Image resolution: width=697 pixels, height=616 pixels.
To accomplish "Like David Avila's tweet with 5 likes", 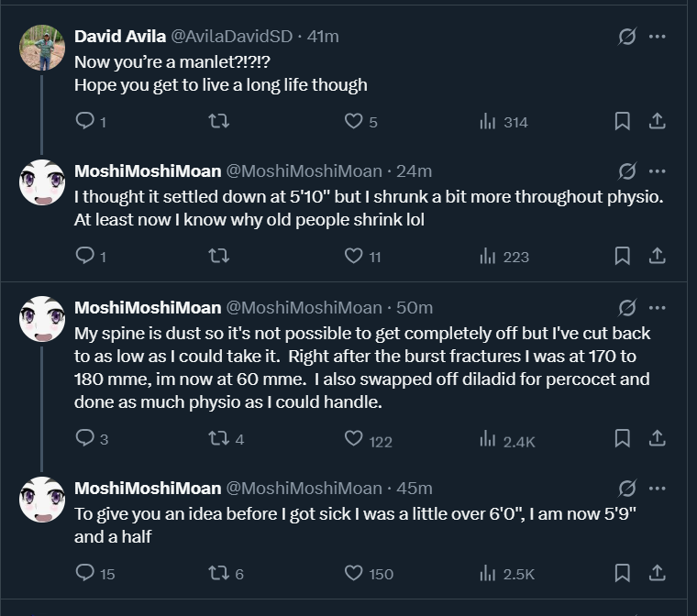I will click(353, 121).
